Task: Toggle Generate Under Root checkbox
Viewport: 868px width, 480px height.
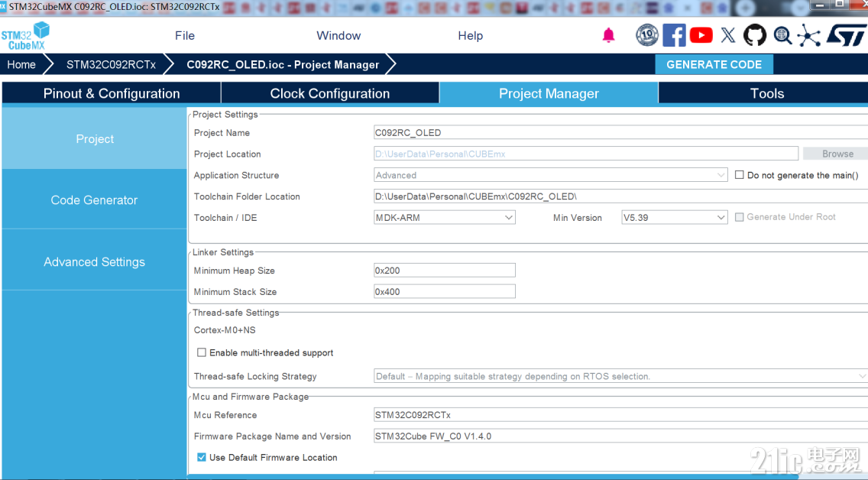Action: coord(739,217)
